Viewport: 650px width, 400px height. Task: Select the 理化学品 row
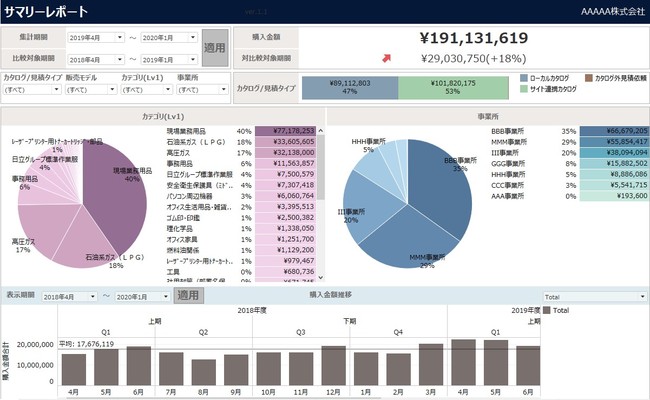(241, 228)
